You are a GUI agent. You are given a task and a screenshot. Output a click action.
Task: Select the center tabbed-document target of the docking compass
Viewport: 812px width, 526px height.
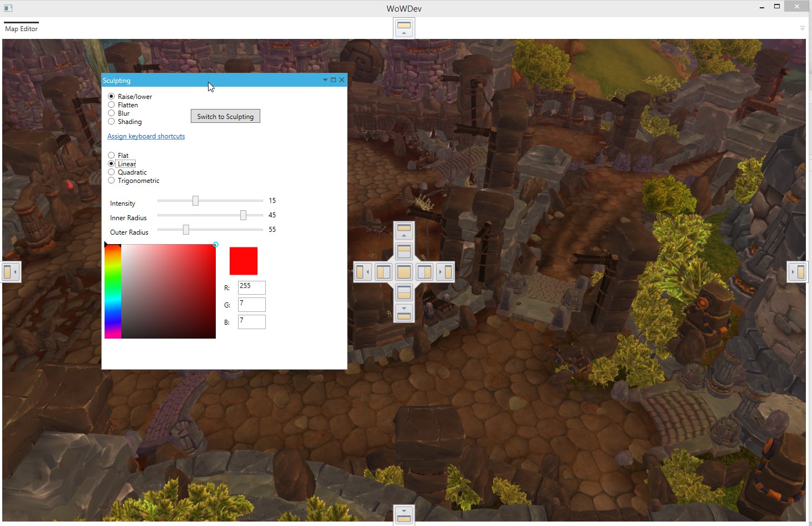(x=404, y=272)
